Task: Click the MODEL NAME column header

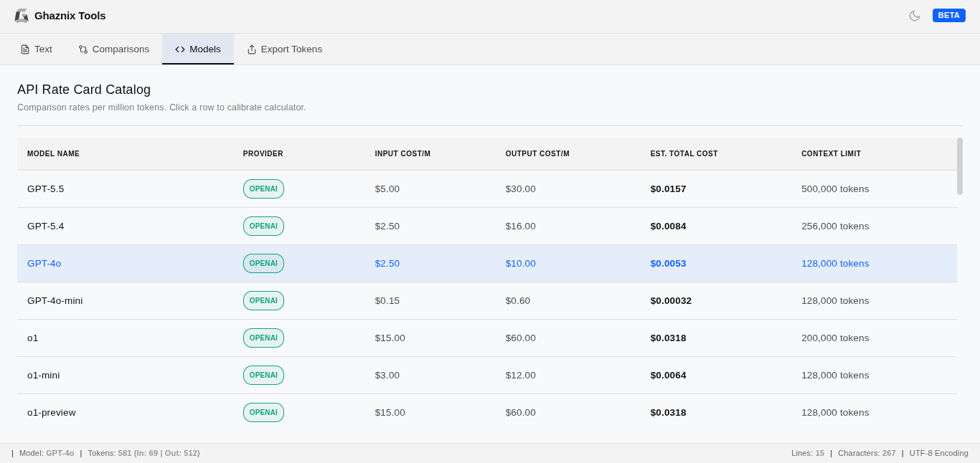Action: click(54, 154)
